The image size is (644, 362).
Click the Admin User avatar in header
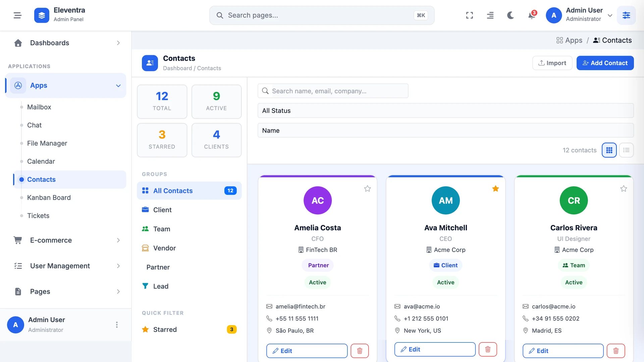[x=554, y=15]
